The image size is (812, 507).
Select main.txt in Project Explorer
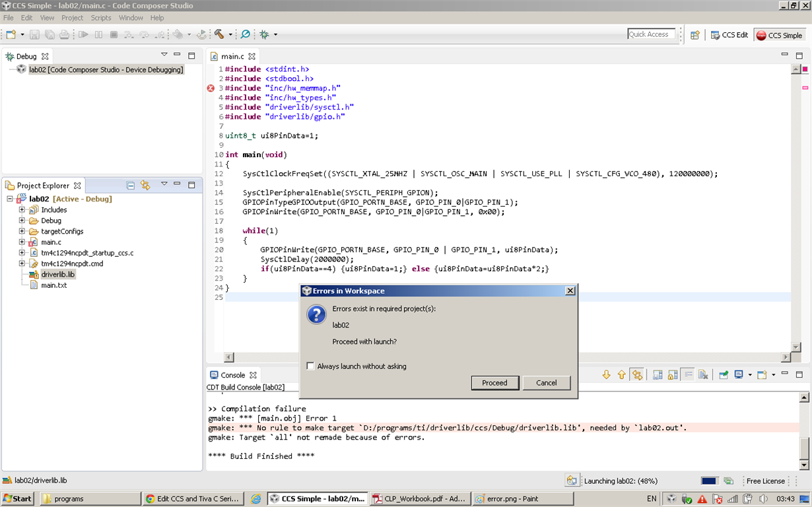pos(53,285)
